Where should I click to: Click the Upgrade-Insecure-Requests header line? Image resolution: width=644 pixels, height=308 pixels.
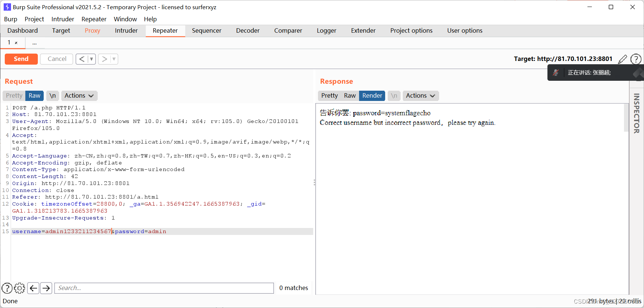pyautogui.click(x=64, y=218)
